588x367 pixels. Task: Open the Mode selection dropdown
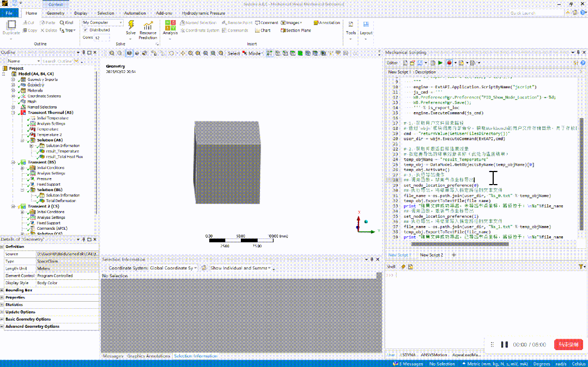(254, 53)
